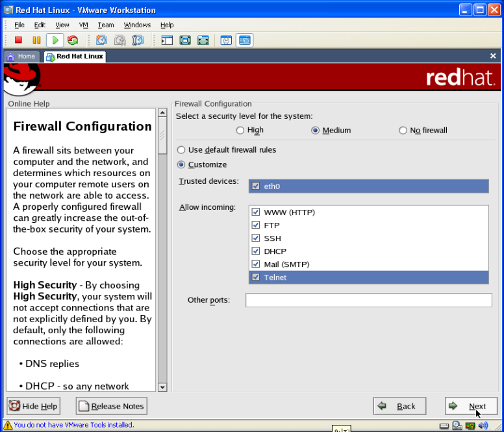Choose the No firewall option
504x432 pixels.
403,131
